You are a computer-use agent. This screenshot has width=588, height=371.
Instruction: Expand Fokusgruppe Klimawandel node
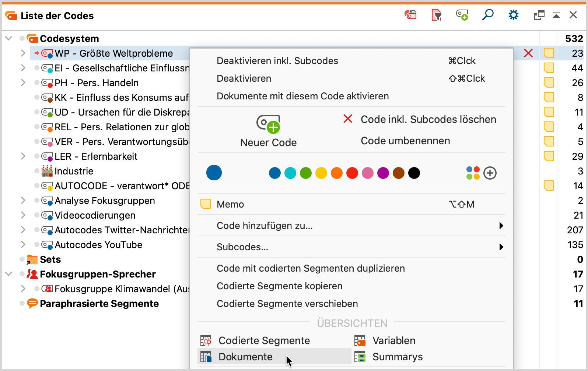23,289
